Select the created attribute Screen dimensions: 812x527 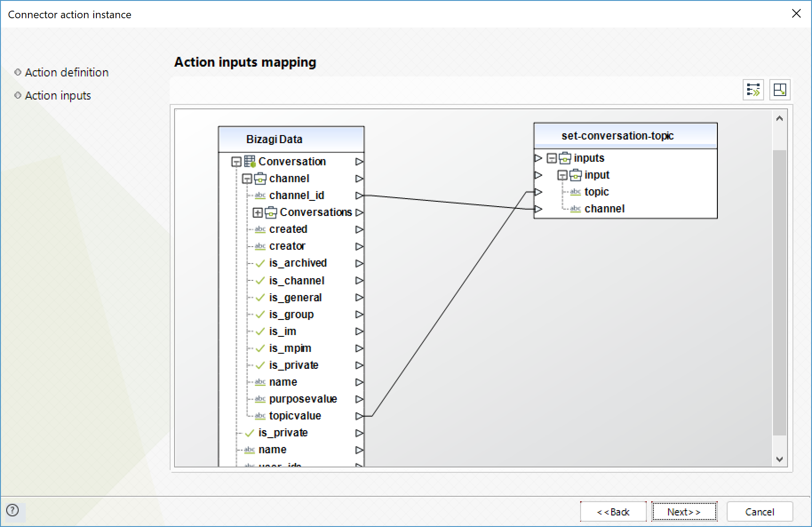coord(288,229)
